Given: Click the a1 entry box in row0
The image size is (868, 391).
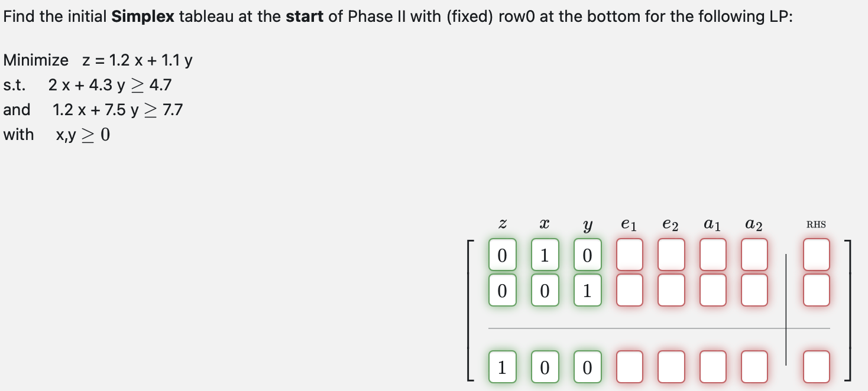Looking at the screenshot, I should (x=712, y=366).
